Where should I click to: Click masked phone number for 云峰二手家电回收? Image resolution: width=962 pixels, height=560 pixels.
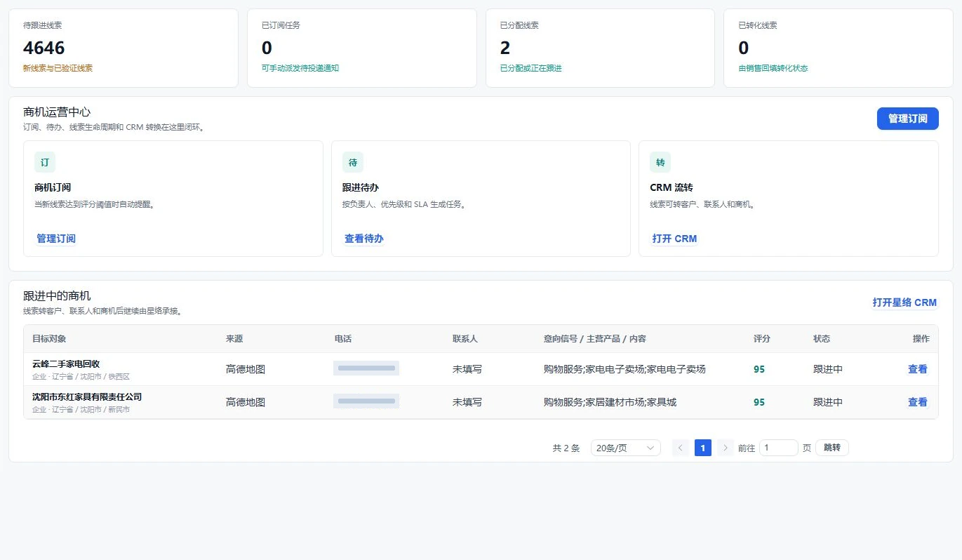366,368
